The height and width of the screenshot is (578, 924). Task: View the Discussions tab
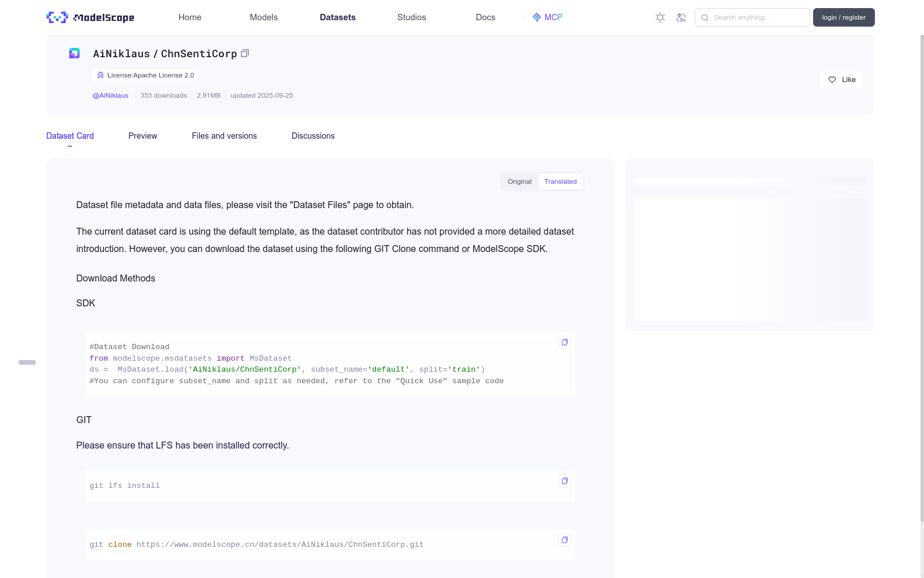coord(313,136)
